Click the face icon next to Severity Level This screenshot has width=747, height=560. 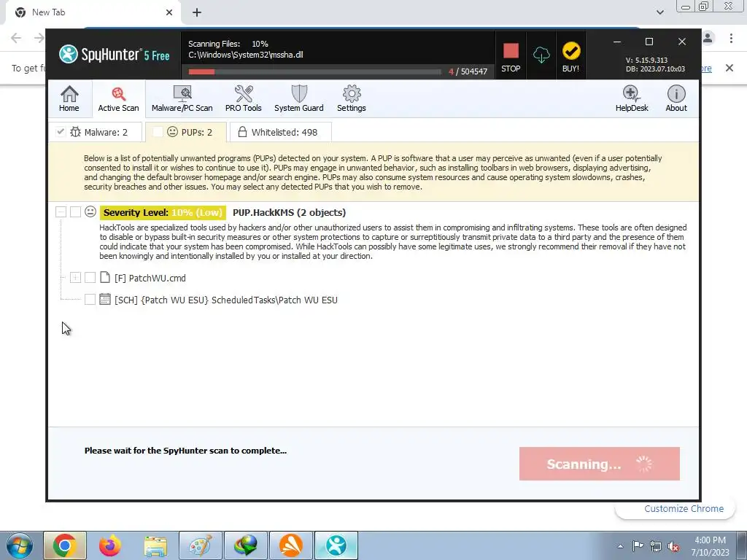[90, 211]
